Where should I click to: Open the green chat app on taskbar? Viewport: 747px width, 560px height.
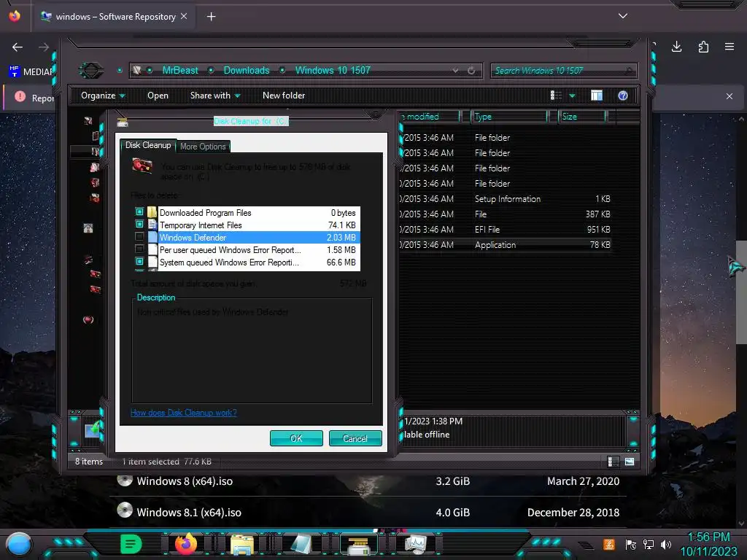131,544
